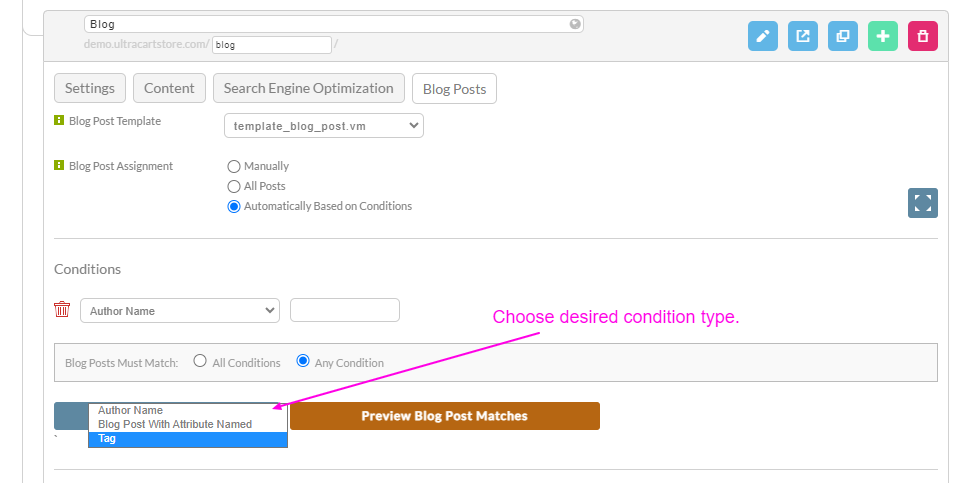Click globe icon in Blog title field

tap(575, 24)
